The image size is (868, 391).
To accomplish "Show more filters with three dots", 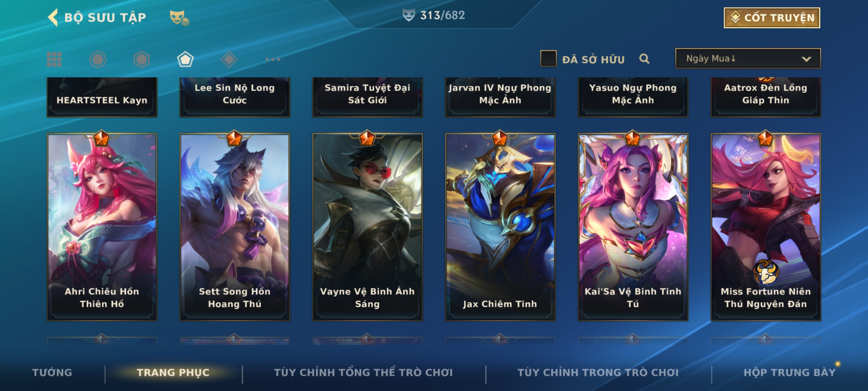I will [273, 59].
